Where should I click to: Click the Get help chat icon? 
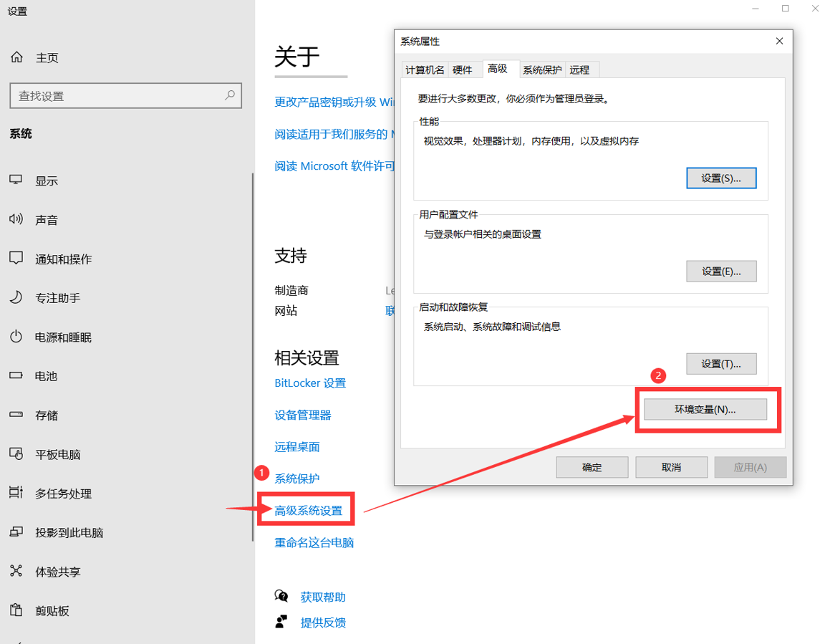pyautogui.click(x=281, y=596)
